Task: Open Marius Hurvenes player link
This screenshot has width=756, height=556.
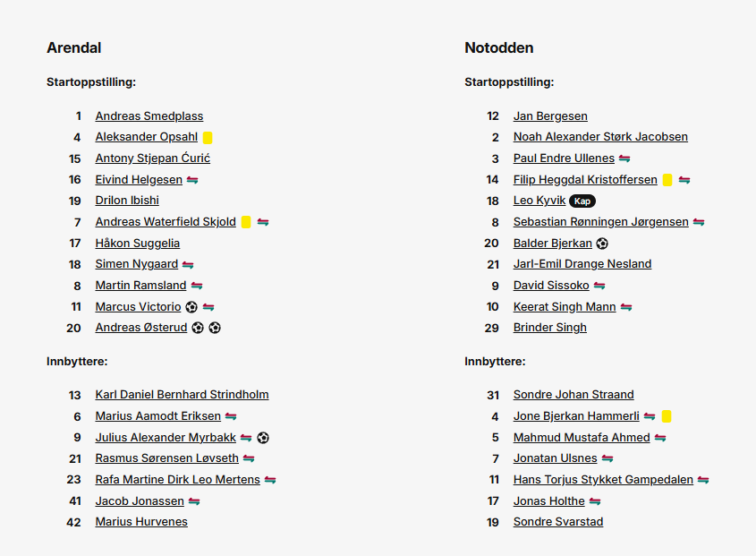Action: coord(141,522)
